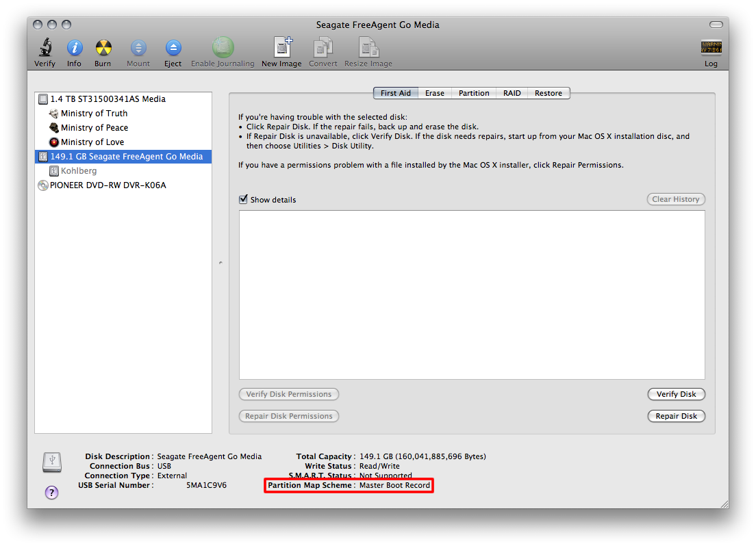Open the Info toolbar icon
The image size is (756, 546).
tap(74, 48)
